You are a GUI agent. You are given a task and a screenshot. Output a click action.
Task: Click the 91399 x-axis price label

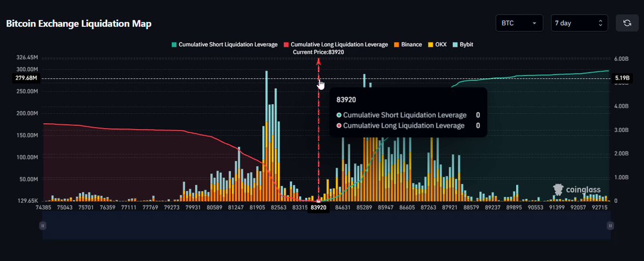(556, 208)
